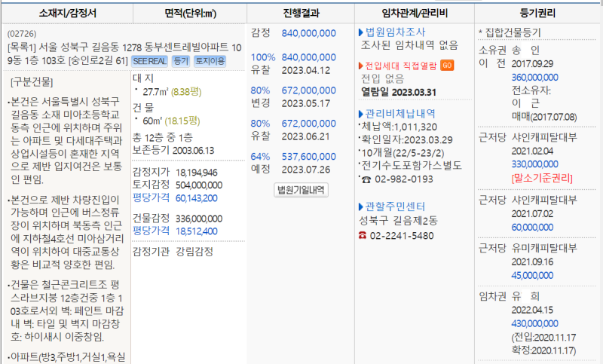Click the 열람일 2023.03.31 text

(x=399, y=92)
